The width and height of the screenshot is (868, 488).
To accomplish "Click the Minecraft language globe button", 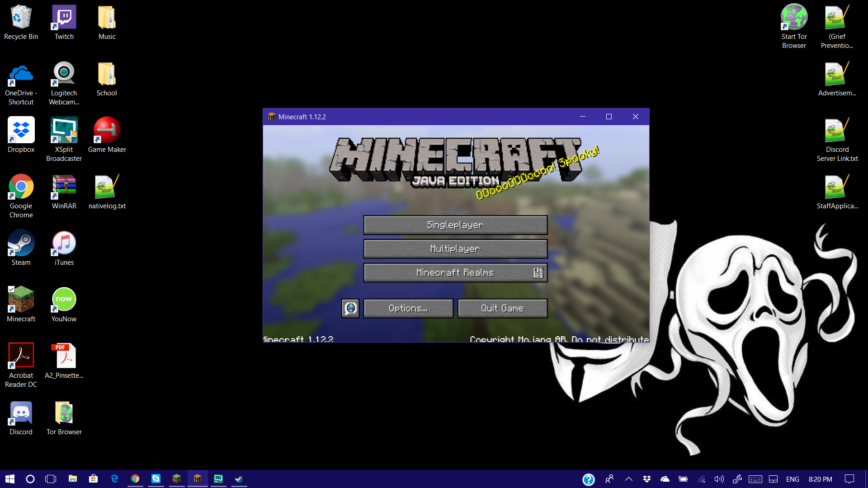I will (350, 309).
